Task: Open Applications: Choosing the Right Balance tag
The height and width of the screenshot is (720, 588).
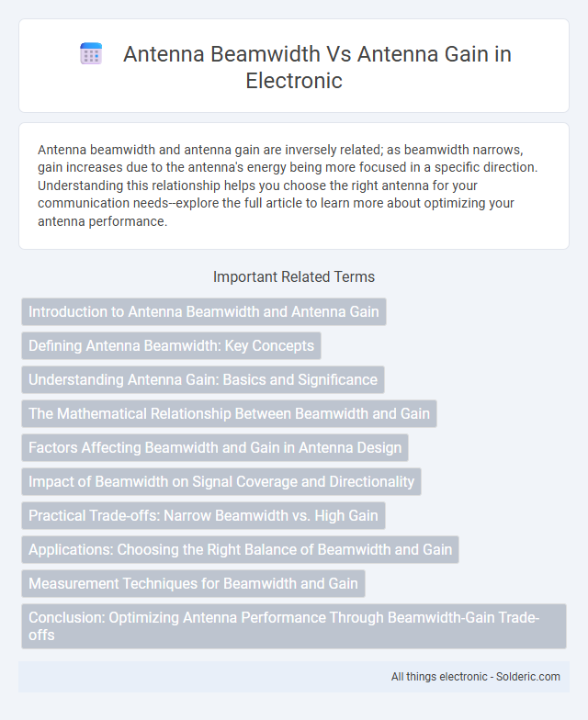Action: point(240,549)
